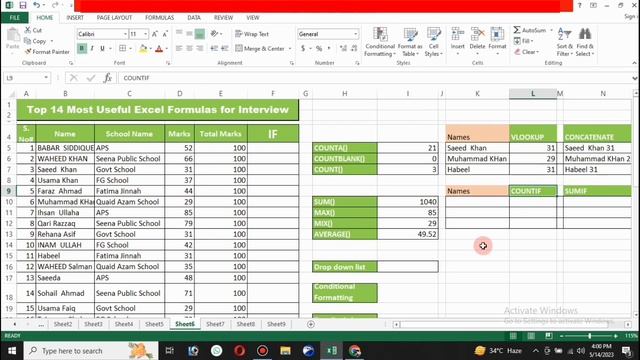Decrease font size with the shrink-font icon

165,34
